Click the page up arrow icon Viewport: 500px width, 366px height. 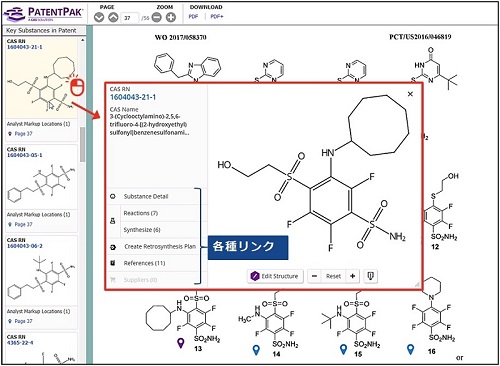coord(113,17)
